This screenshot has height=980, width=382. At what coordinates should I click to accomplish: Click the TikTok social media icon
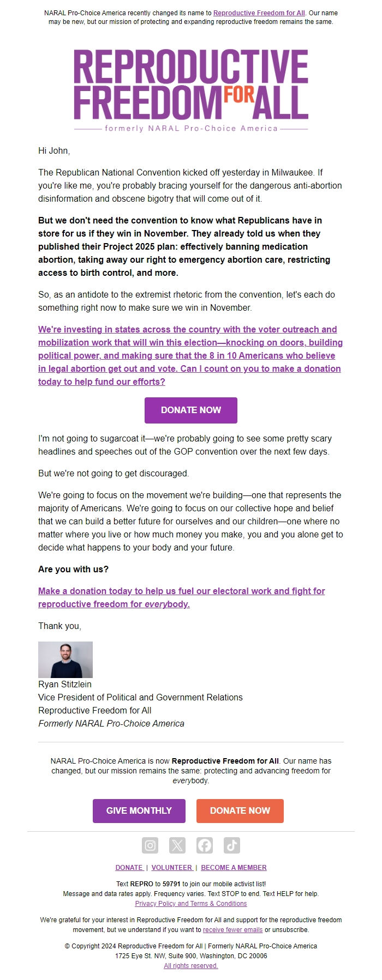tap(231, 845)
